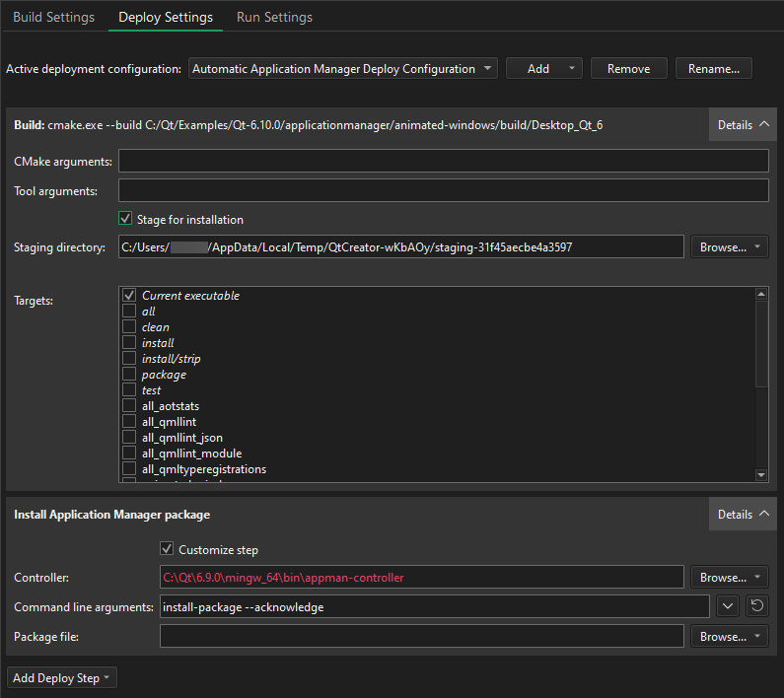The image size is (784, 698).
Task: Toggle the Stage for installation checkbox
Action: click(125, 219)
